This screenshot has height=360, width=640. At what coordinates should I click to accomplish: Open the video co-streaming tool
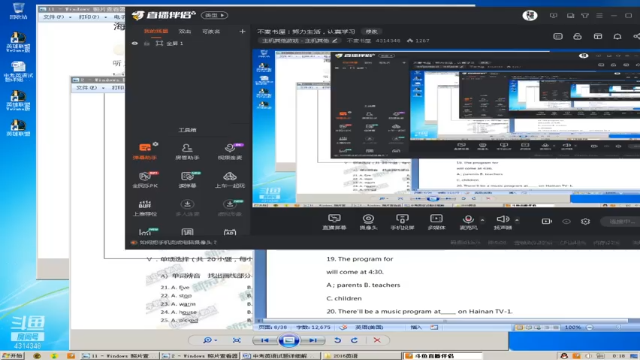[230, 151]
